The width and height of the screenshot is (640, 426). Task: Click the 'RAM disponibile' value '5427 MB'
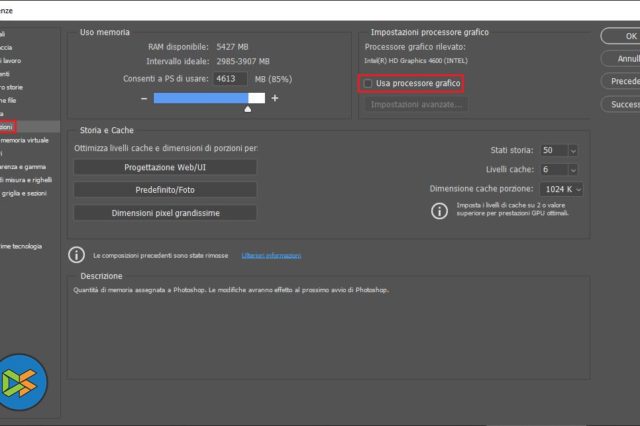232,47
